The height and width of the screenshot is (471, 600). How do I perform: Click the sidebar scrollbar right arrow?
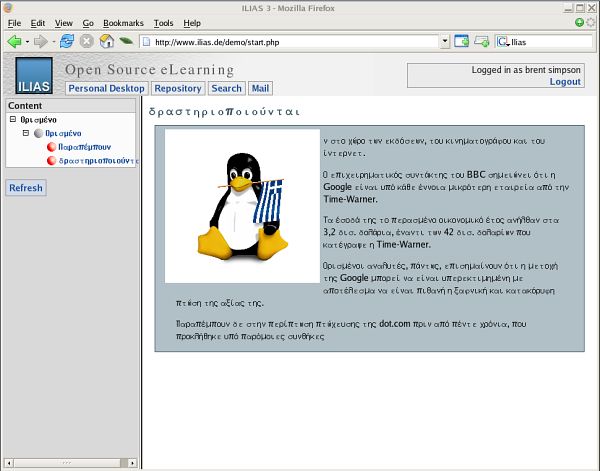point(132,463)
